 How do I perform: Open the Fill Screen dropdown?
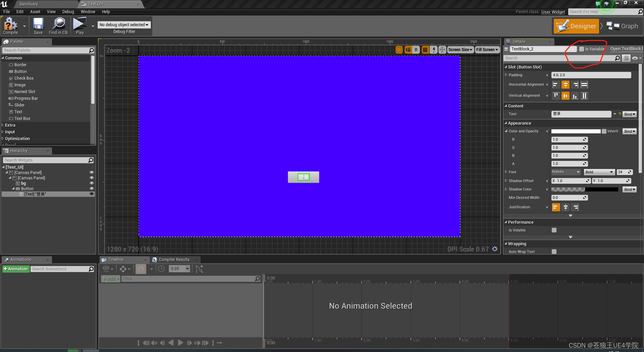(x=487, y=49)
